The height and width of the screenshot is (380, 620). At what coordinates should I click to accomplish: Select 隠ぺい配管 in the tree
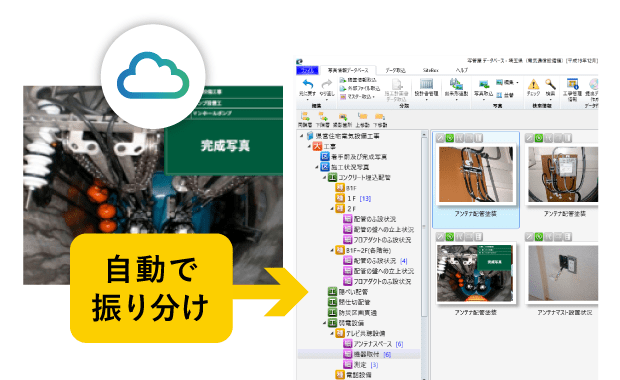tap(348, 292)
